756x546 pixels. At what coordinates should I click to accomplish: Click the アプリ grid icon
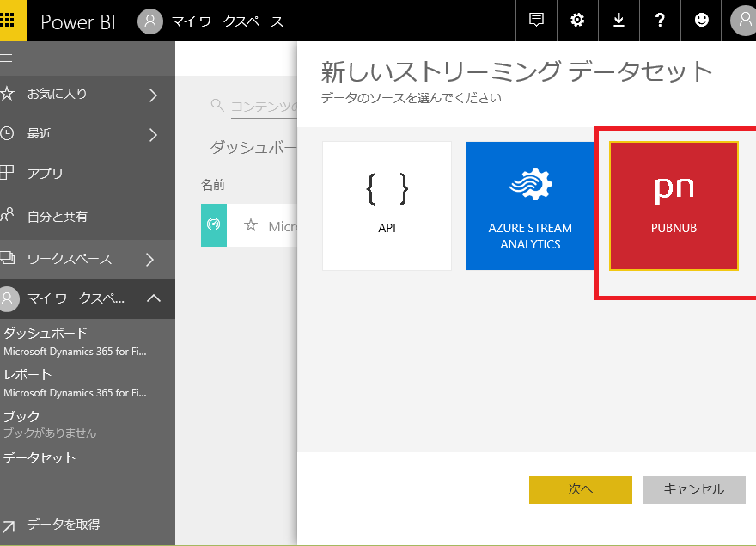pyautogui.click(x=7, y=172)
